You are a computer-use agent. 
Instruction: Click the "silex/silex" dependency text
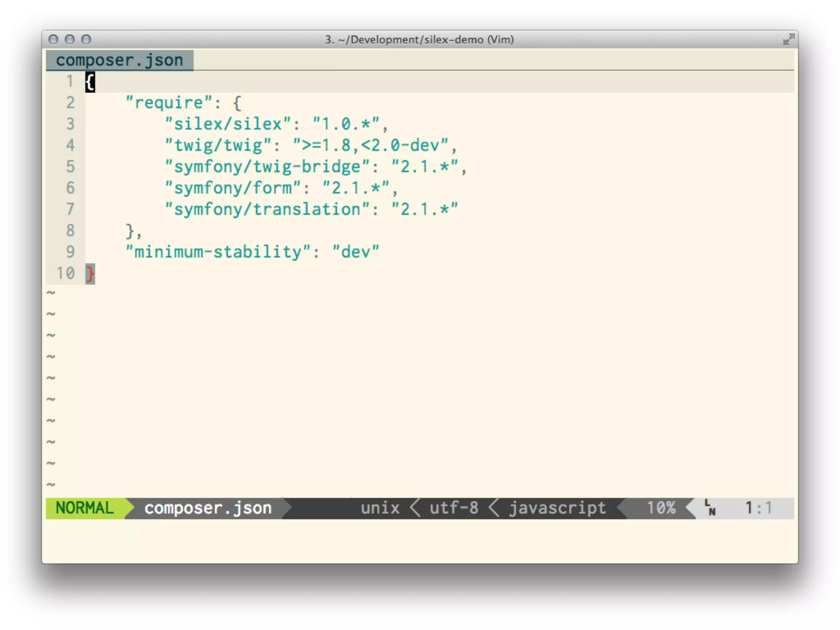(228, 124)
